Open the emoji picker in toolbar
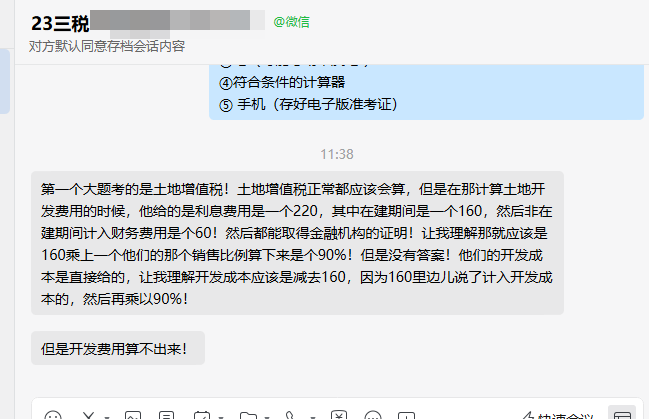649x419 pixels. pos(53,416)
